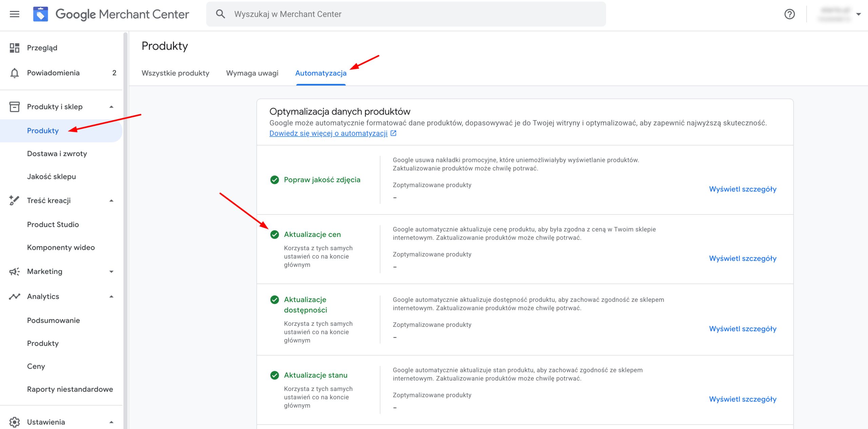Click green check next to Aktualizacje dostępności

click(275, 300)
